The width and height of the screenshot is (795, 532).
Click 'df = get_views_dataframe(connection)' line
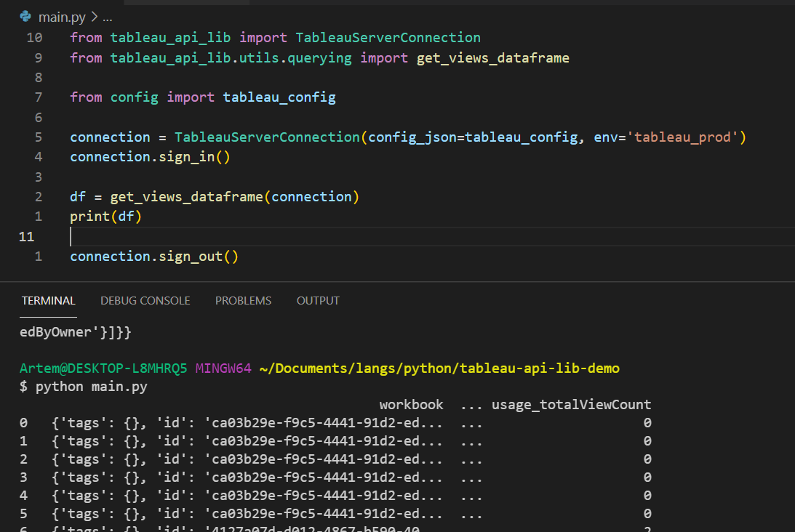[215, 196]
